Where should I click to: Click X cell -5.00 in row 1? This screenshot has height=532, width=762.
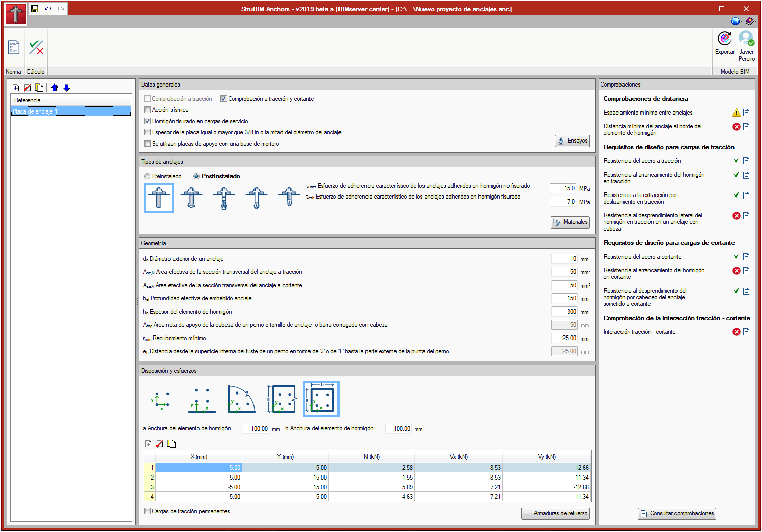pyautogui.click(x=199, y=467)
